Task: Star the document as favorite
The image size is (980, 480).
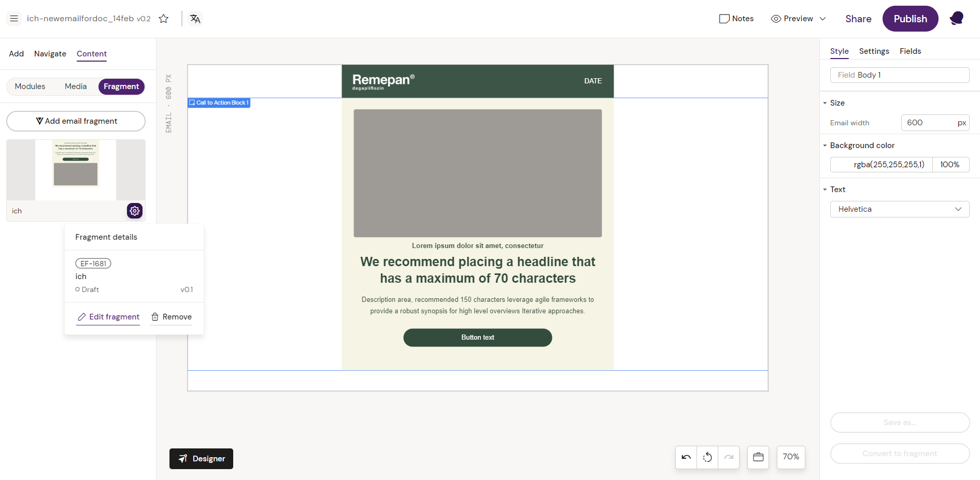Action: click(164, 19)
